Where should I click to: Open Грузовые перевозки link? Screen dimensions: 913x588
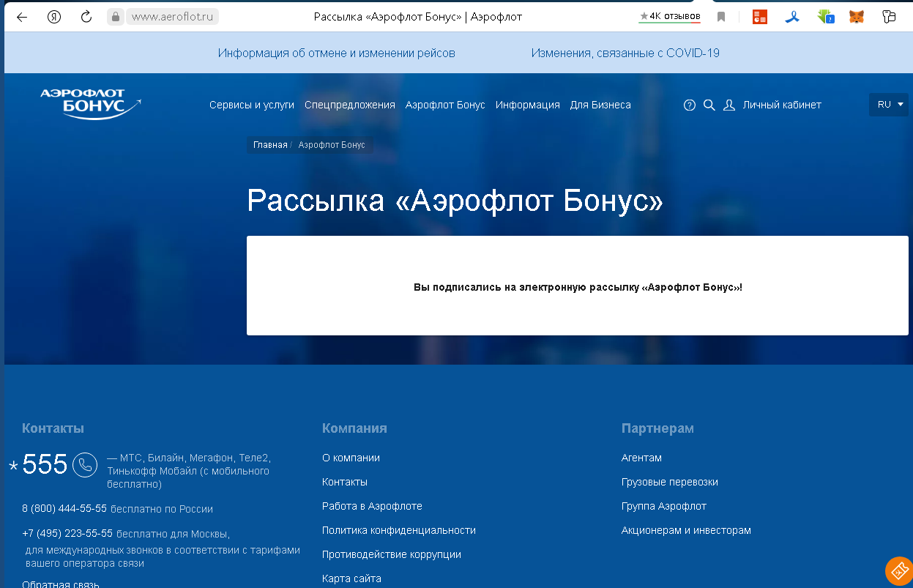[670, 482]
